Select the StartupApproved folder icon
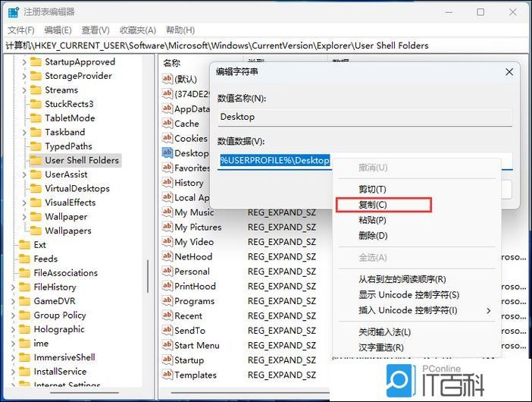 [36, 61]
